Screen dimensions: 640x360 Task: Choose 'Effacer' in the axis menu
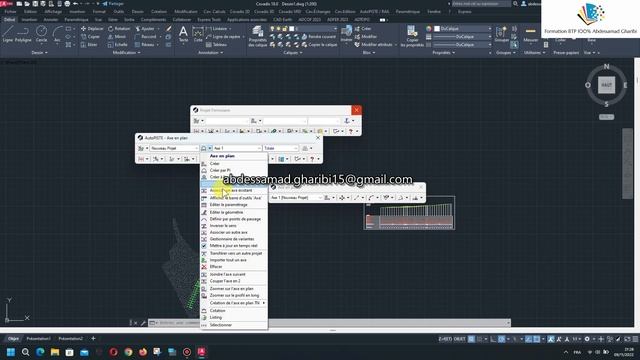point(233,267)
